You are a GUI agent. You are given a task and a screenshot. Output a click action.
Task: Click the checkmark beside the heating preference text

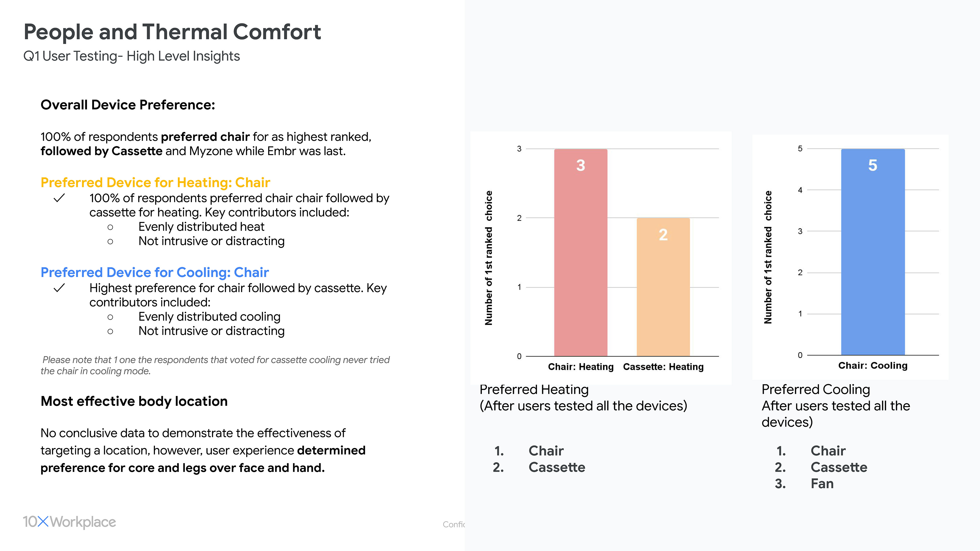59,198
